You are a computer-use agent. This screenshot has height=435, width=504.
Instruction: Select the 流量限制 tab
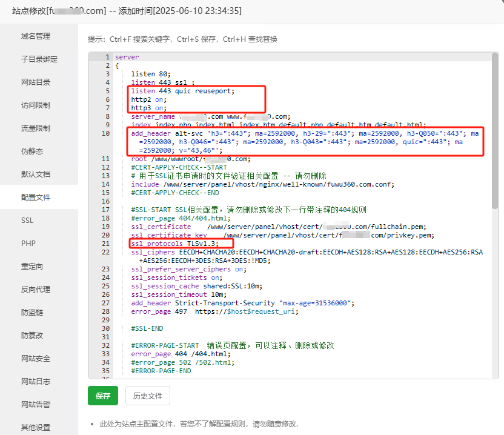tap(36, 128)
